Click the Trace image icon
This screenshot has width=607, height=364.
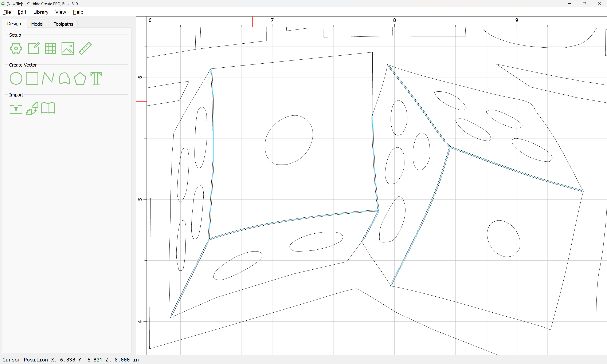pos(32,108)
